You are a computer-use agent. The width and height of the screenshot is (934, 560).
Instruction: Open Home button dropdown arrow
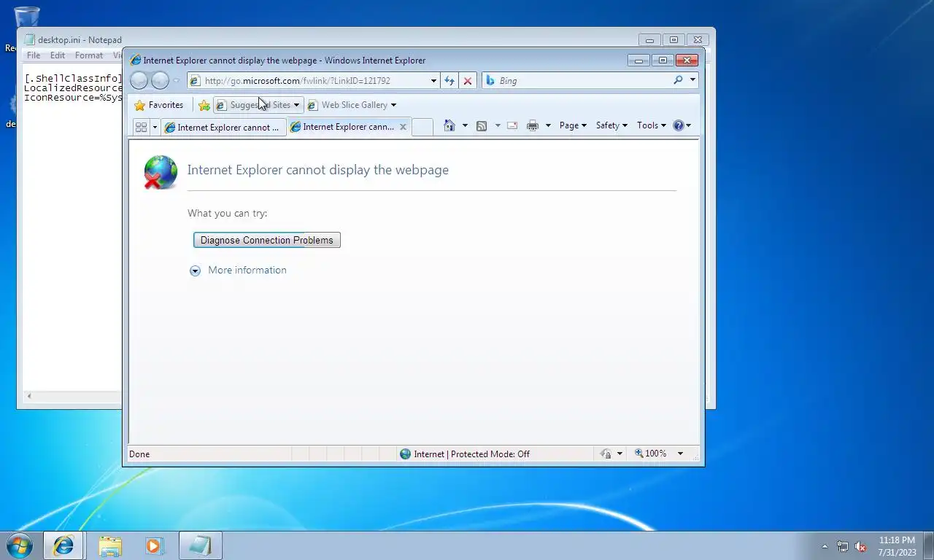(x=465, y=125)
